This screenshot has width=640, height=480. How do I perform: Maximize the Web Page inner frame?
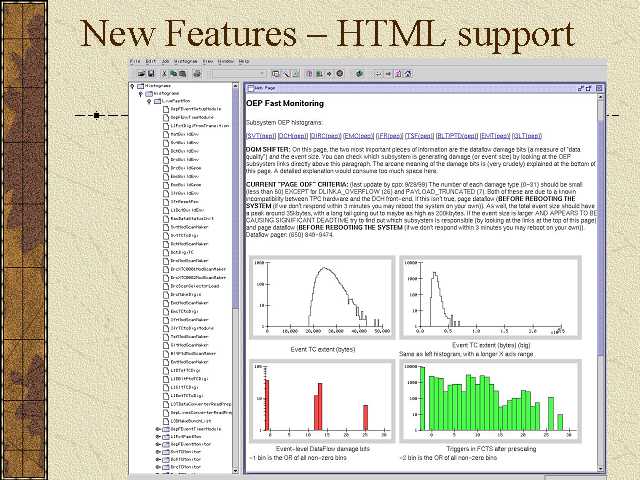[x=591, y=88]
